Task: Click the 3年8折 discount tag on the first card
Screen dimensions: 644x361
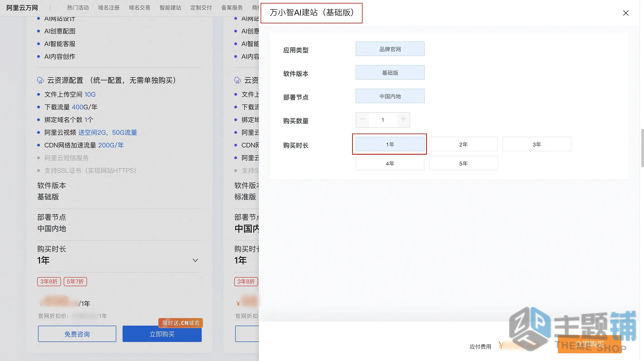Action: click(49, 282)
